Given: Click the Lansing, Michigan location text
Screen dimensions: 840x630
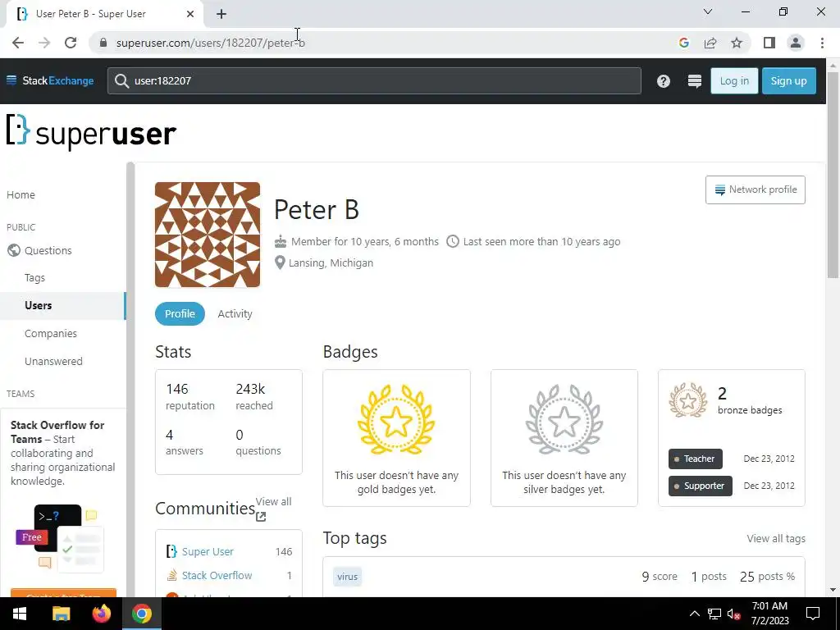Looking at the screenshot, I should [x=331, y=263].
